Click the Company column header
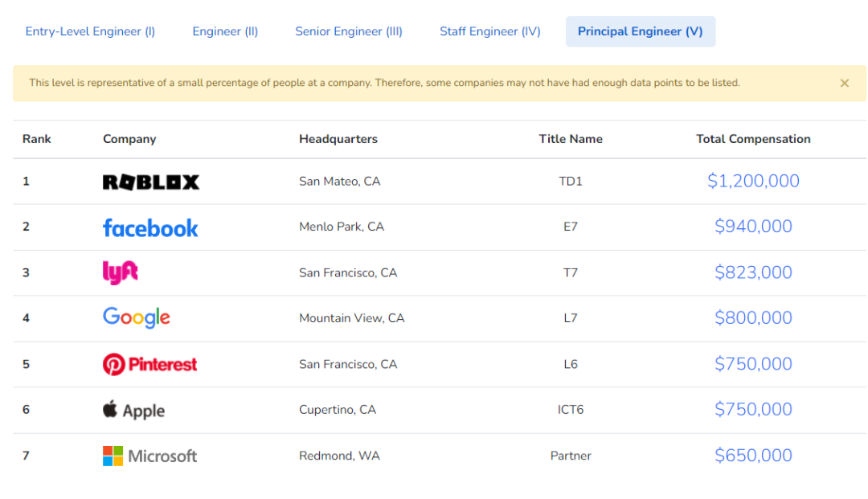The height and width of the screenshot is (499, 868). coord(129,139)
